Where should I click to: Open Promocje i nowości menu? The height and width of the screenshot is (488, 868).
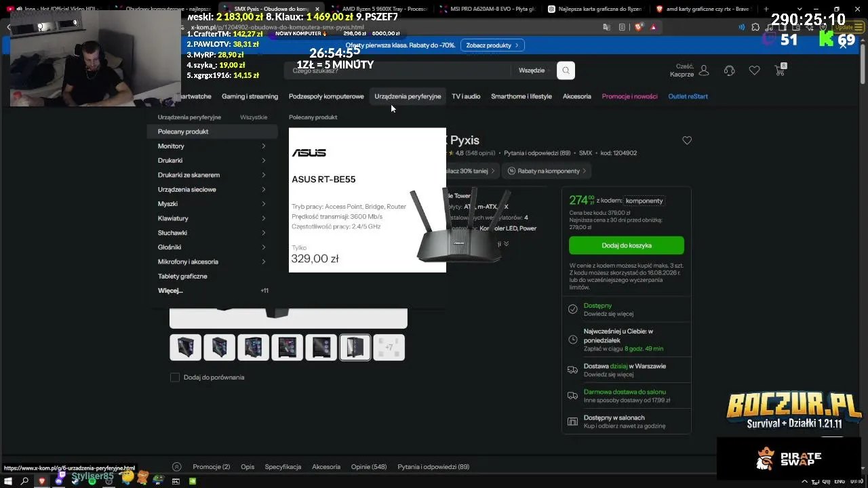point(629,96)
